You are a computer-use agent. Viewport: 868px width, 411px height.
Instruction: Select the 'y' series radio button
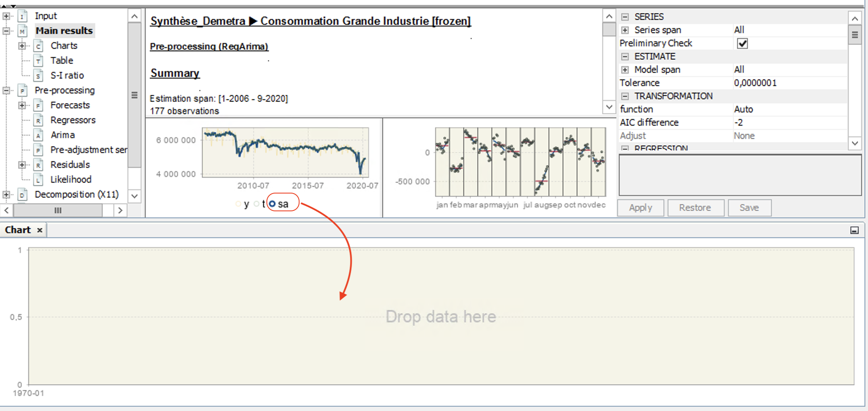click(238, 204)
